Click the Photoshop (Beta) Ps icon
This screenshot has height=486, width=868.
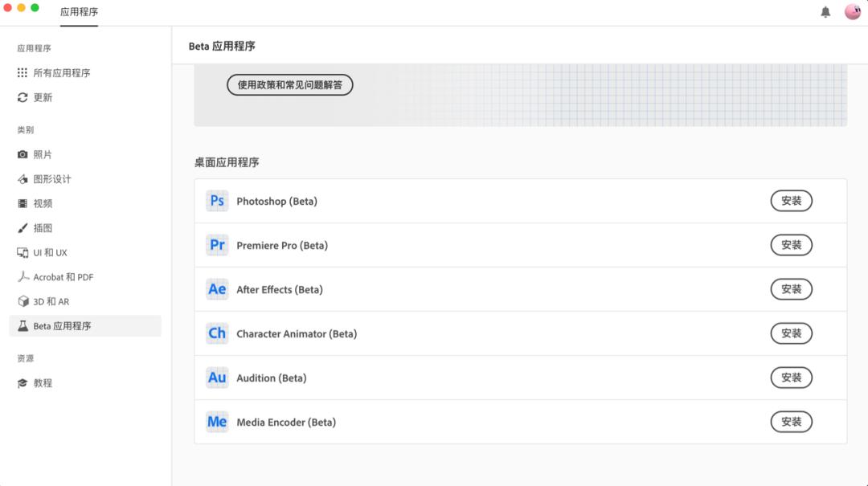tap(217, 201)
